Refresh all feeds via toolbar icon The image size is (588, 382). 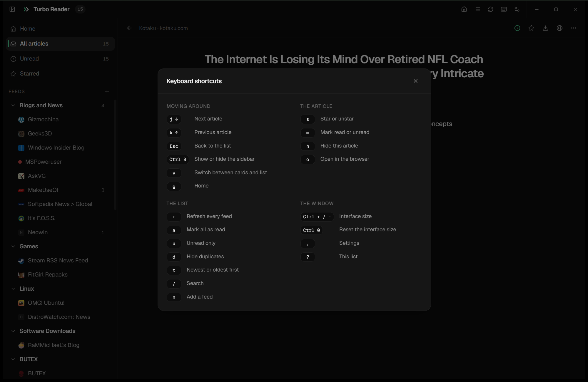coord(490,9)
